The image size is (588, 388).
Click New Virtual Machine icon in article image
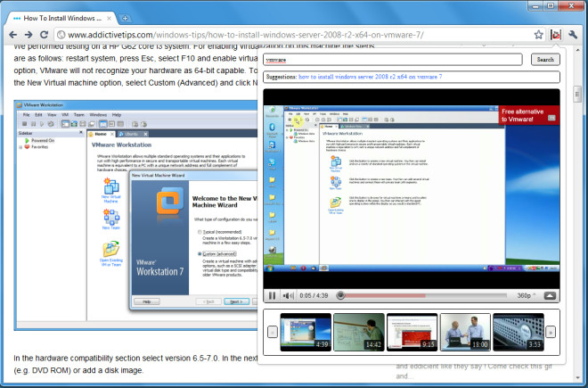(x=111, y=190)
